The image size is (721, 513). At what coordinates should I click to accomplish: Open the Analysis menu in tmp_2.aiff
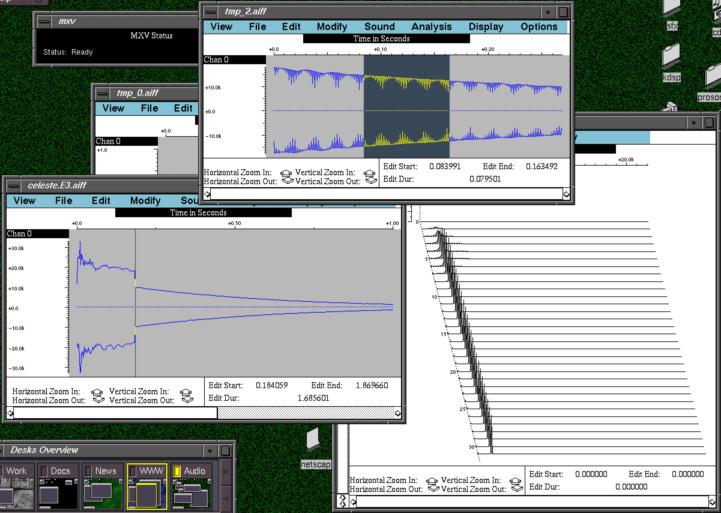[431, 27]
